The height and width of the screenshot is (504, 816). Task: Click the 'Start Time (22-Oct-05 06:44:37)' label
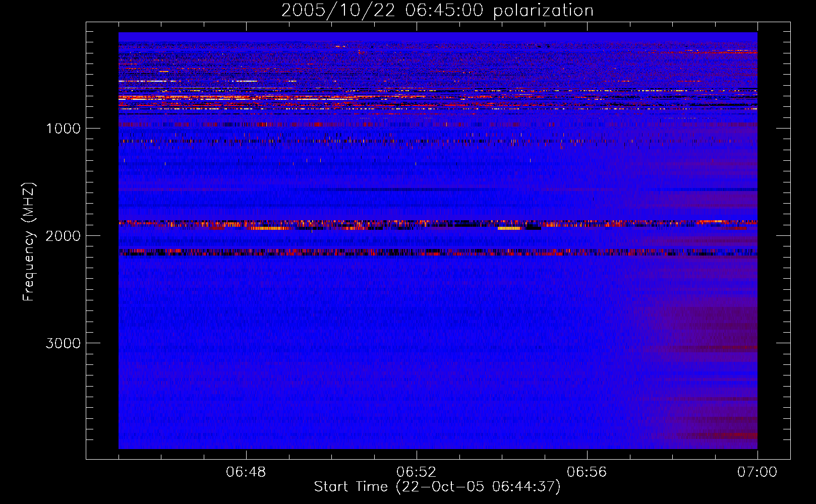pos(437,487)
